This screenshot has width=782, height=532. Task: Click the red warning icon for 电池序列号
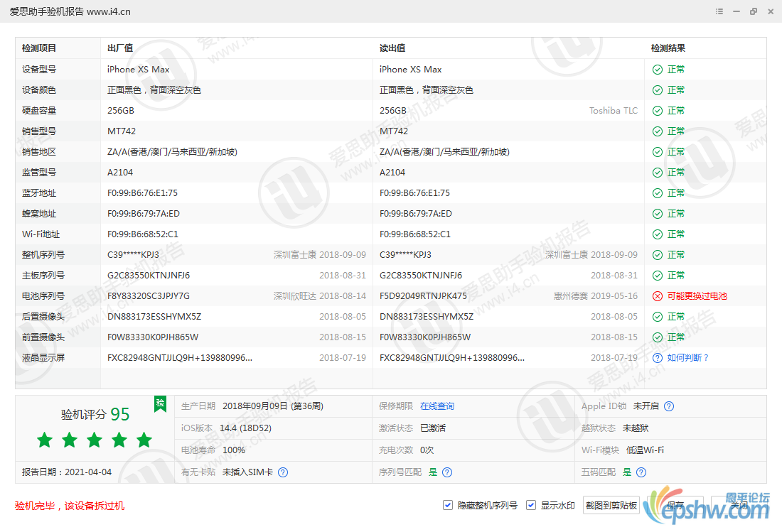click(x=658, y=296)
